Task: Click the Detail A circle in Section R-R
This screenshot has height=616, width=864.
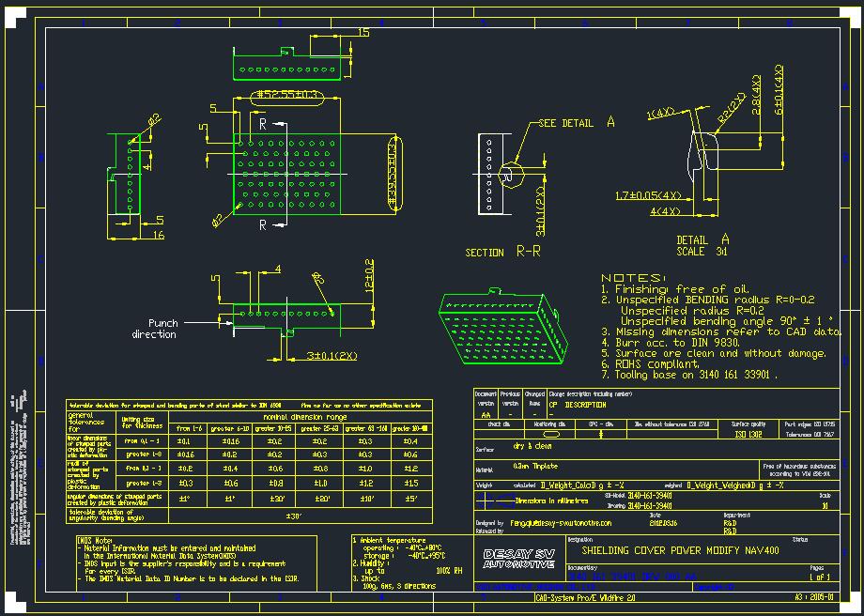Action: [509, 174]
